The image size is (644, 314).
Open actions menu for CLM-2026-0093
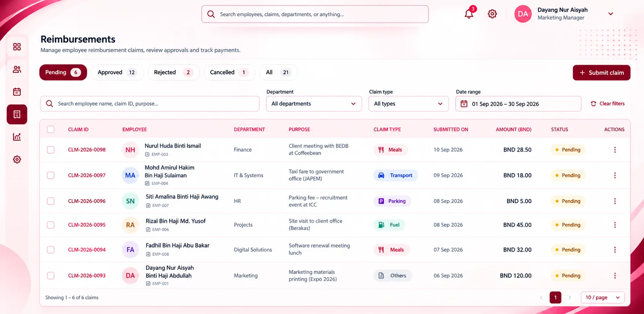tap(615, 276)
